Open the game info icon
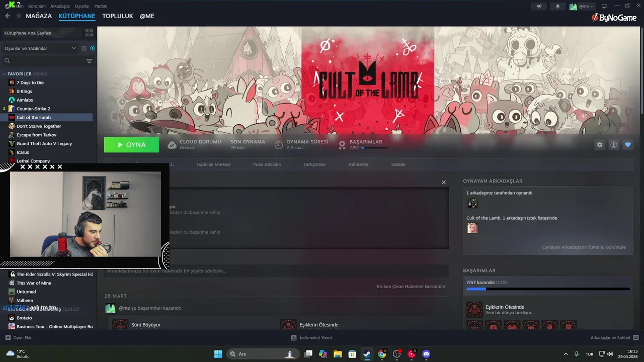 click(x=614, y=145)
